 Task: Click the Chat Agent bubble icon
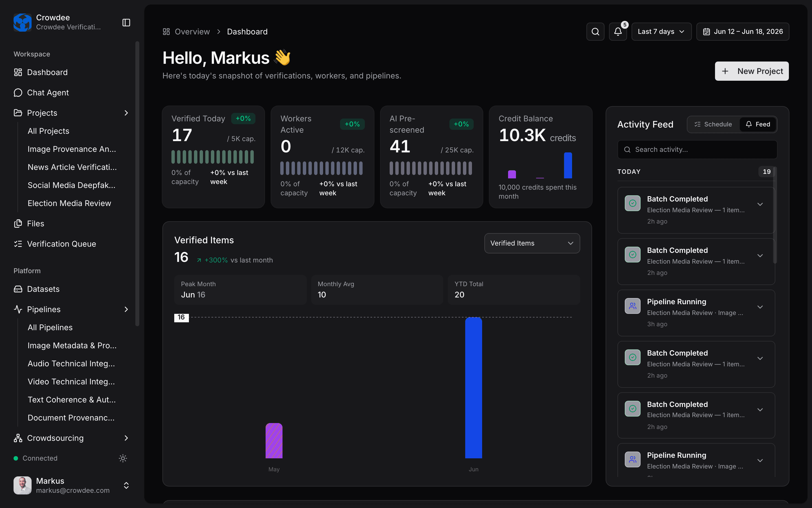[18, 92]
